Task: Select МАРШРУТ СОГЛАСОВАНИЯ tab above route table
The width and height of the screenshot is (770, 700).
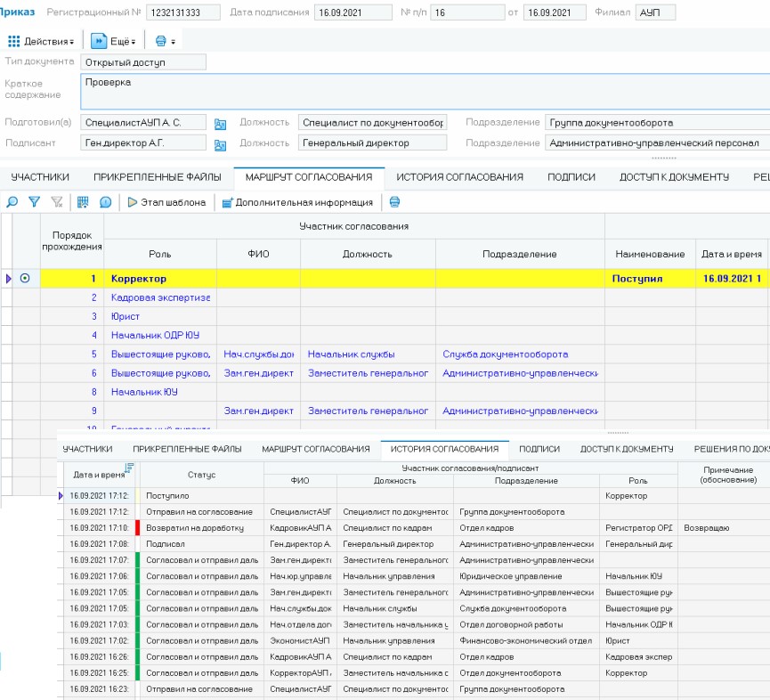Action: [309, 177]
